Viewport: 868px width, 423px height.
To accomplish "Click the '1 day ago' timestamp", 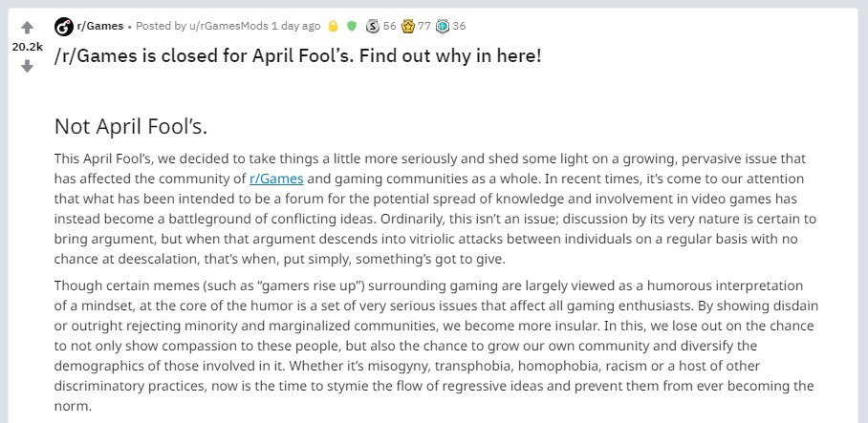I will (296, 26).
